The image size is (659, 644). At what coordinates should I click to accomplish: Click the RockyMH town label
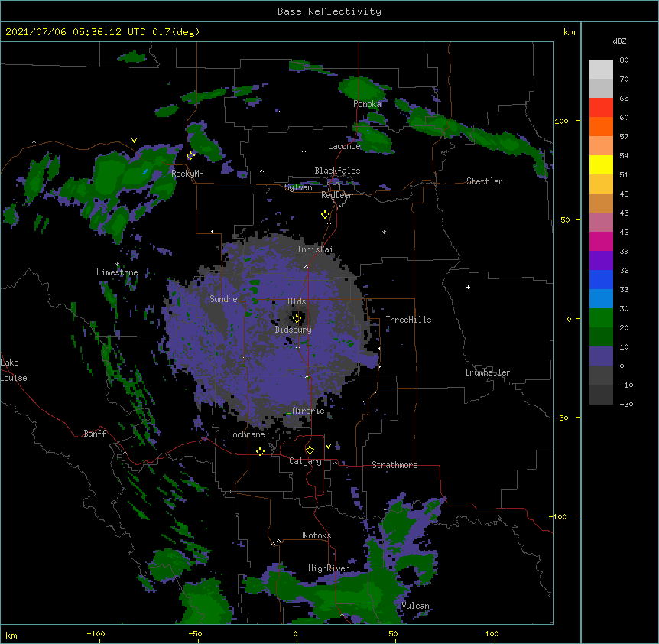(187, 174)
